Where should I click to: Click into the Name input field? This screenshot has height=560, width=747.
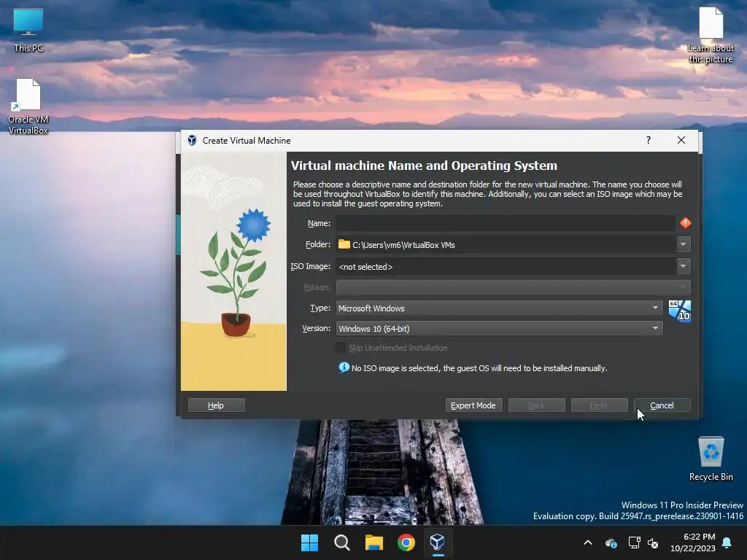(x=506, y=223)
